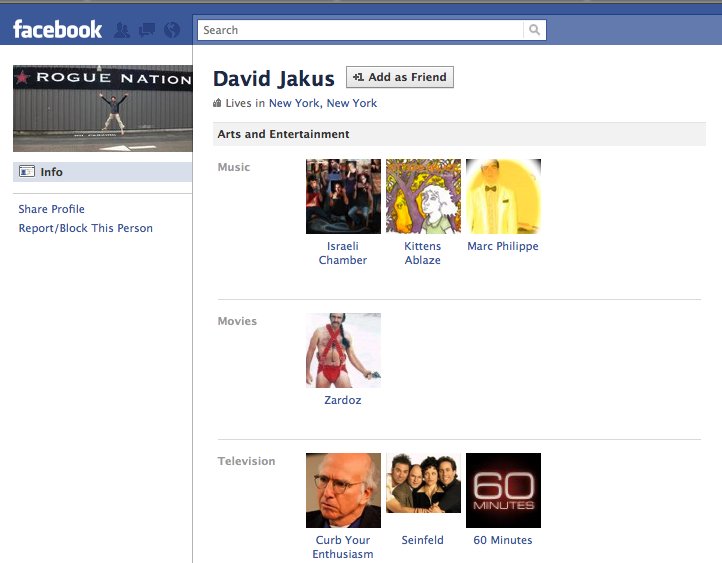Click the search magnifier button
This screenshot has width=722, height=563.
point(535,30)
